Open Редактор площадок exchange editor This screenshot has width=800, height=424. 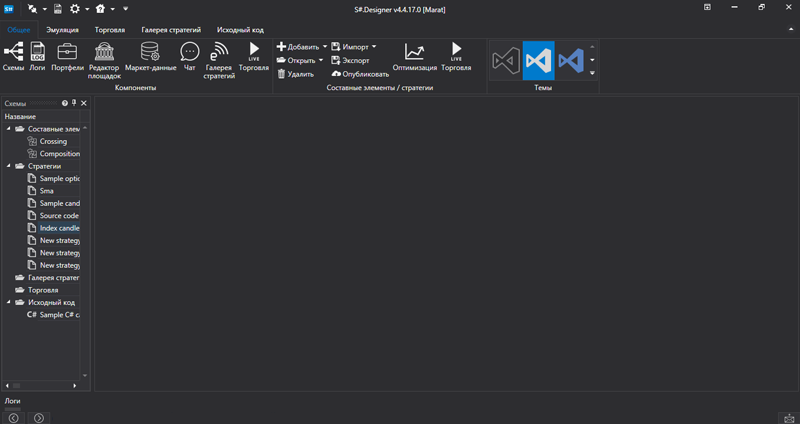104,59
